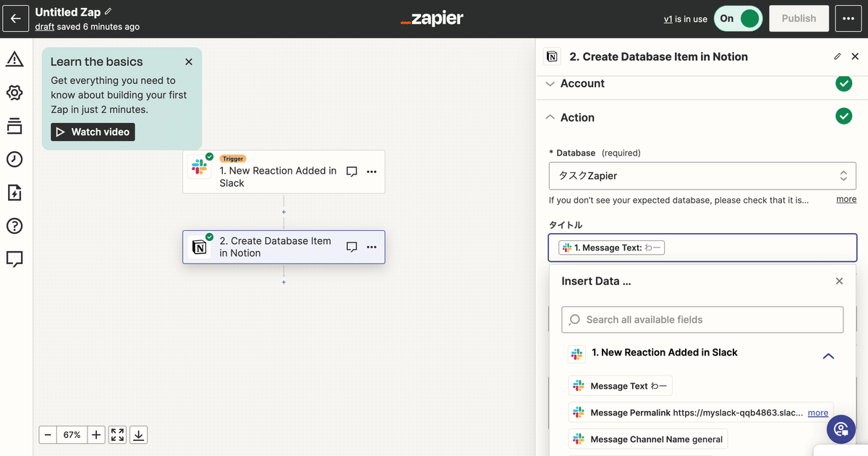The image size is (868, 456).
Task: Click the Publish button
Action: pyautogui.click(x=799, y=19)
